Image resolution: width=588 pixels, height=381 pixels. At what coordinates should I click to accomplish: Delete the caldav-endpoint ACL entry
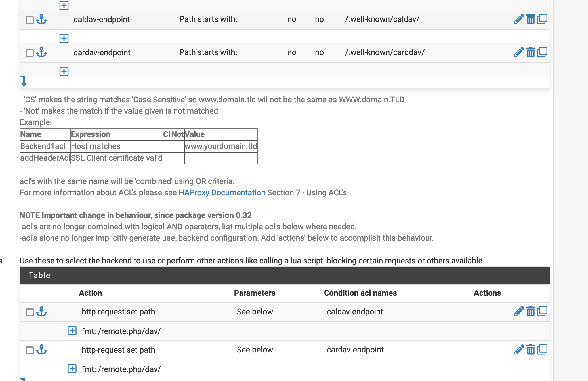pyautogui.click(x=531, y=19)
